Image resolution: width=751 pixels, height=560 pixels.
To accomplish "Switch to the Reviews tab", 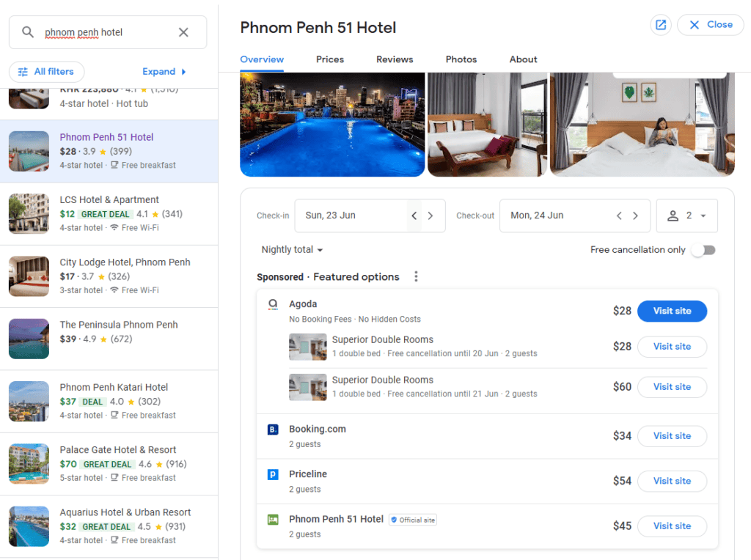I will coord(395,59).
